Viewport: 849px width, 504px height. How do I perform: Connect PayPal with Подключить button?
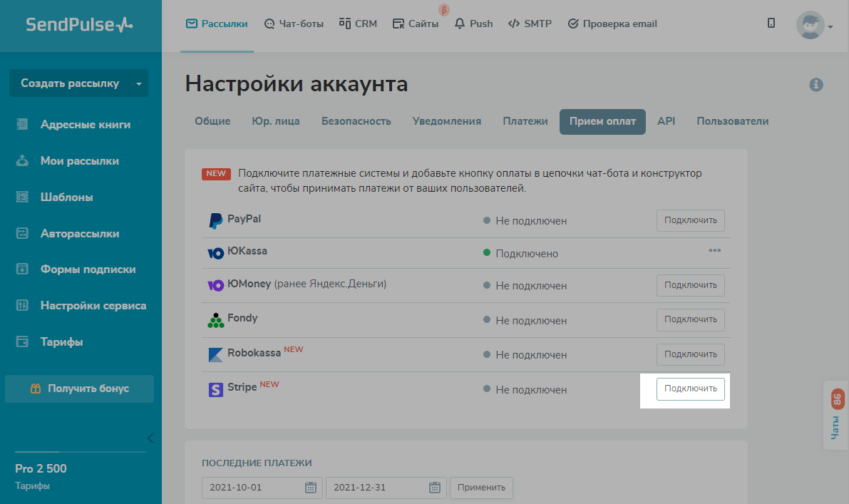pos(690,220)
